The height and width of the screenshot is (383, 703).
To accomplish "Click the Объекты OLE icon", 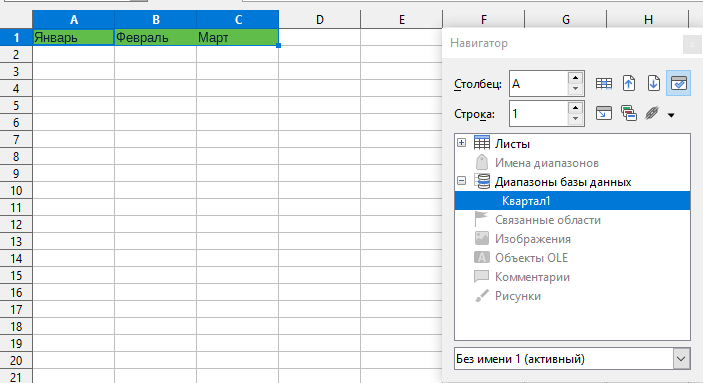I will [x=482, y=257].
